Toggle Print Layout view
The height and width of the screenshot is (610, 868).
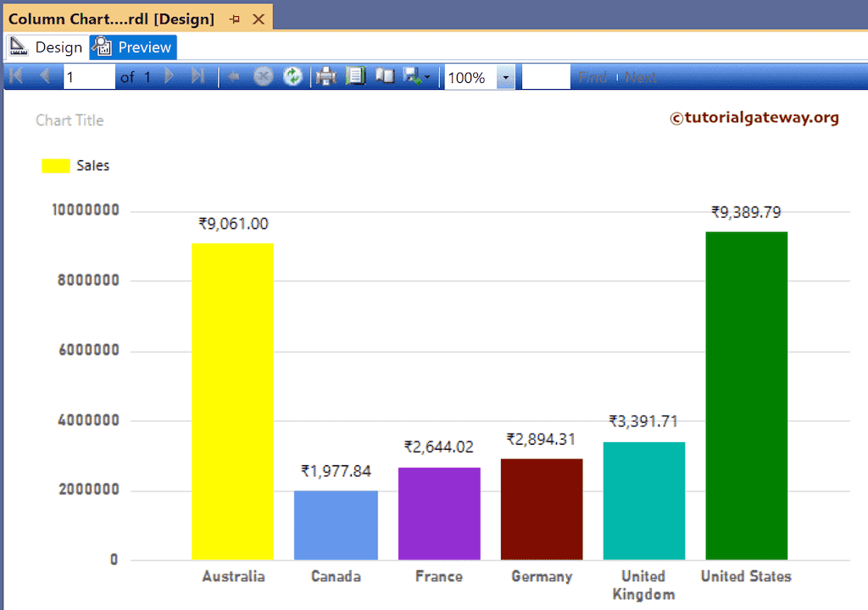[385, 76]
